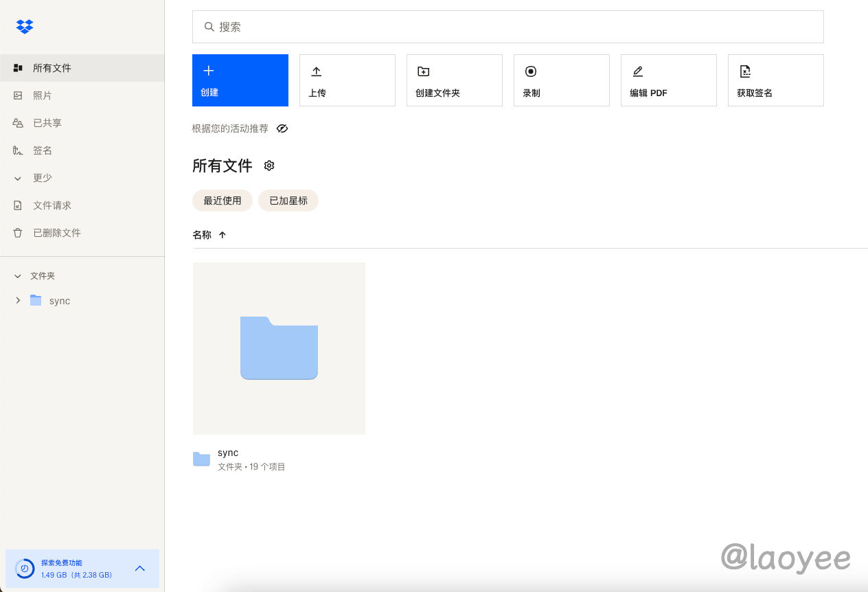Click the Dropbox logo icon

pos(25,27)
